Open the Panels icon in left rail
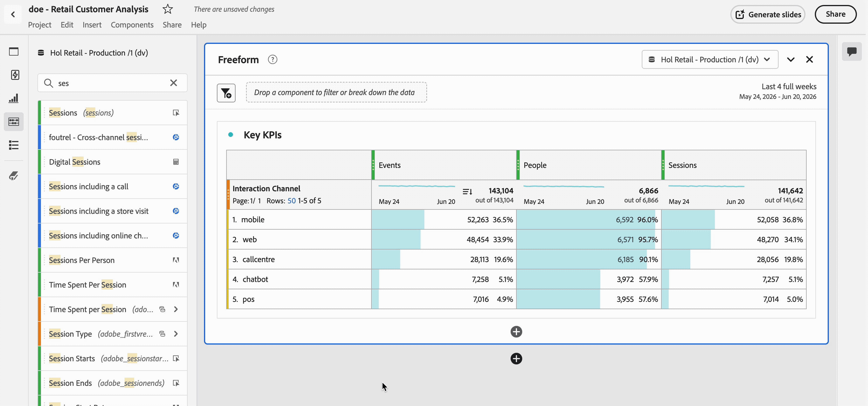 (x=14, y=51)
